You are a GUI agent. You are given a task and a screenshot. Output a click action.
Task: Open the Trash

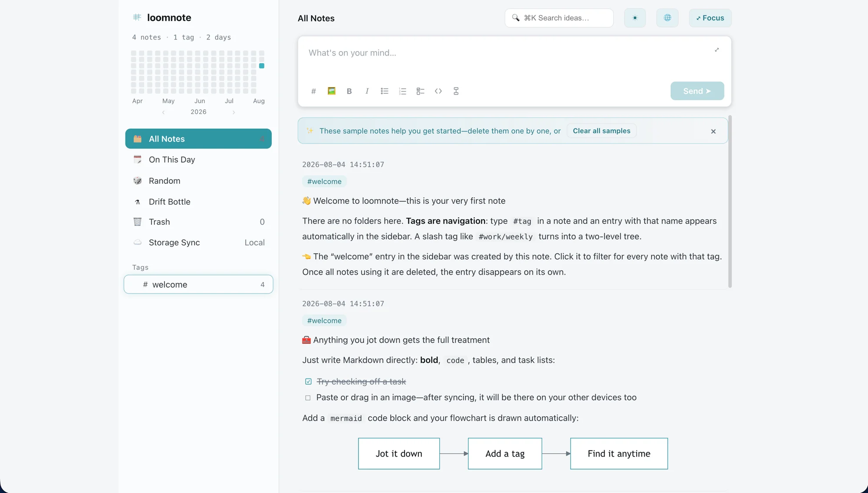coord(198,222)
